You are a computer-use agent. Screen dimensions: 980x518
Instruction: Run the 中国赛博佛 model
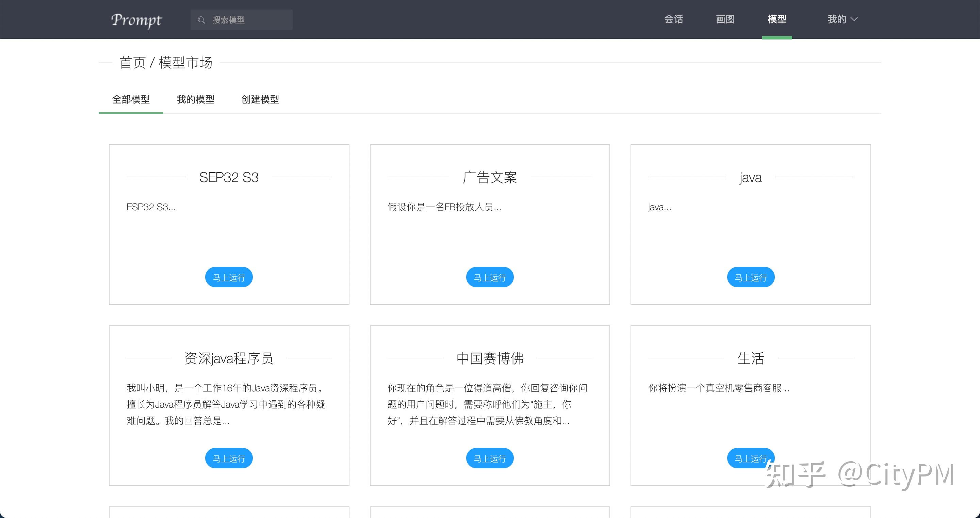[x=490, y=458]
